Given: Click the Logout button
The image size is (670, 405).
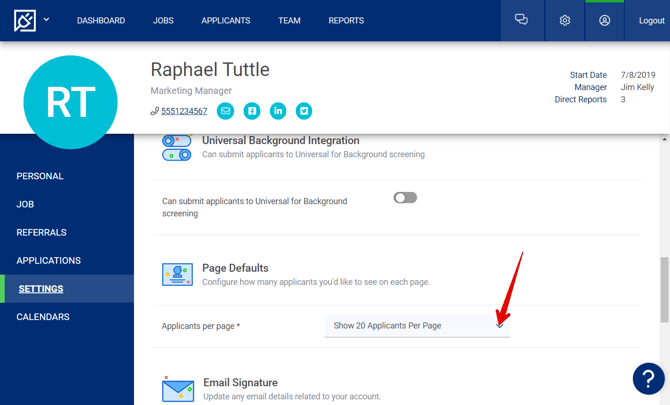Looking at the screenshot, I should [x=651, y=20].
